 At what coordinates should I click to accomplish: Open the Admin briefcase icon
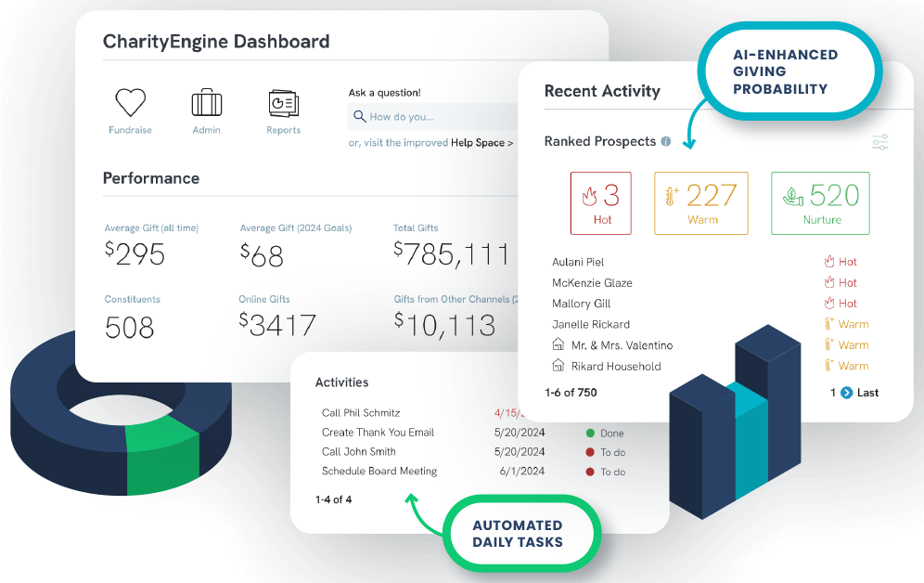[206, 102]
